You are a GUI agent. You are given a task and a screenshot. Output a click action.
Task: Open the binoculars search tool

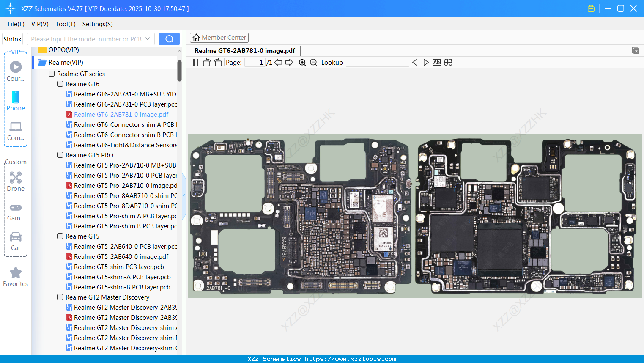coord(448,62)
